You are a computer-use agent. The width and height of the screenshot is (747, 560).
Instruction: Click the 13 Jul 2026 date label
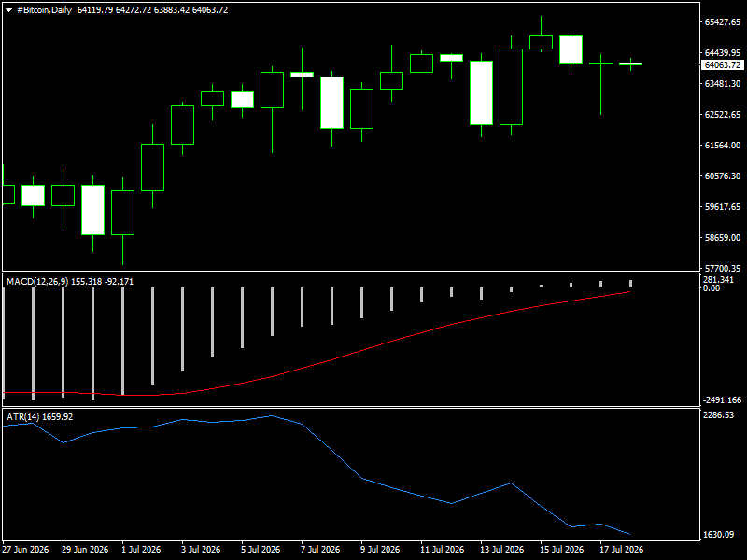pos(501,549)
